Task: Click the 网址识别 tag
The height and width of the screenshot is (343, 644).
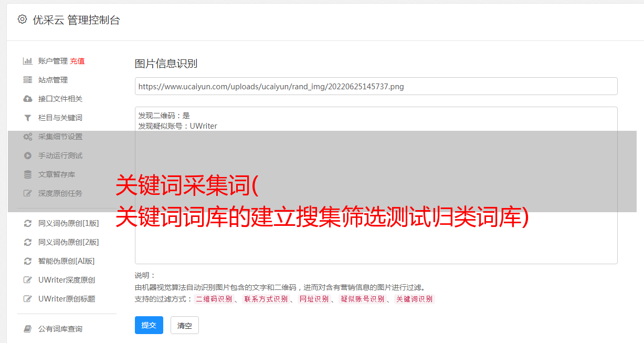Action: point(314,299)
